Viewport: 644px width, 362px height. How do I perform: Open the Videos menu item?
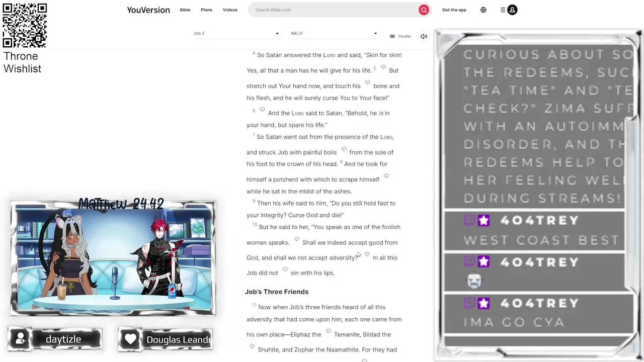pyautogui.click(x=230, y=10)
